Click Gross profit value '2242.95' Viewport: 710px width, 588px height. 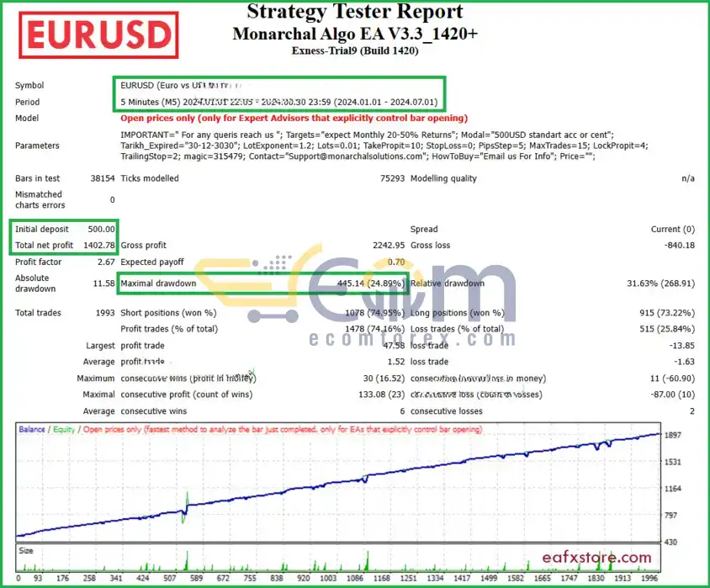point(389,246)
